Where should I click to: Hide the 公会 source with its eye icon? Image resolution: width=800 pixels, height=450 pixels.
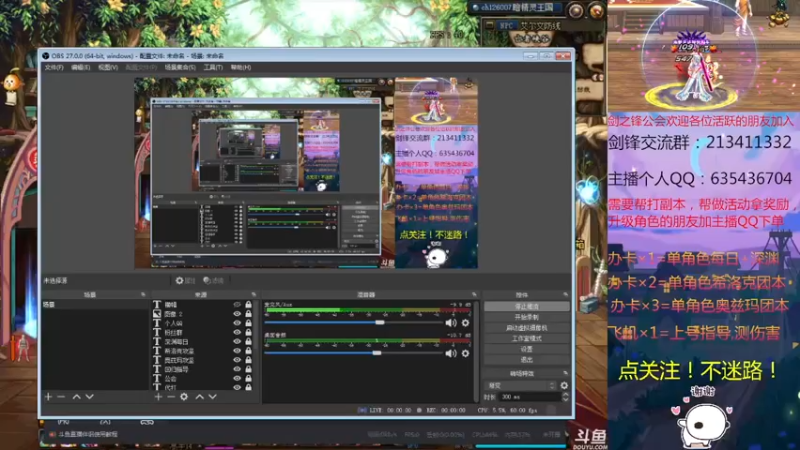click(237, 378)
